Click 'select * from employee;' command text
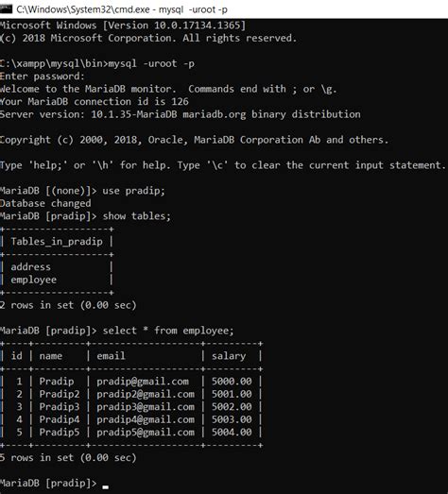Viewport: 448px width, 494px height. (168, 331)
